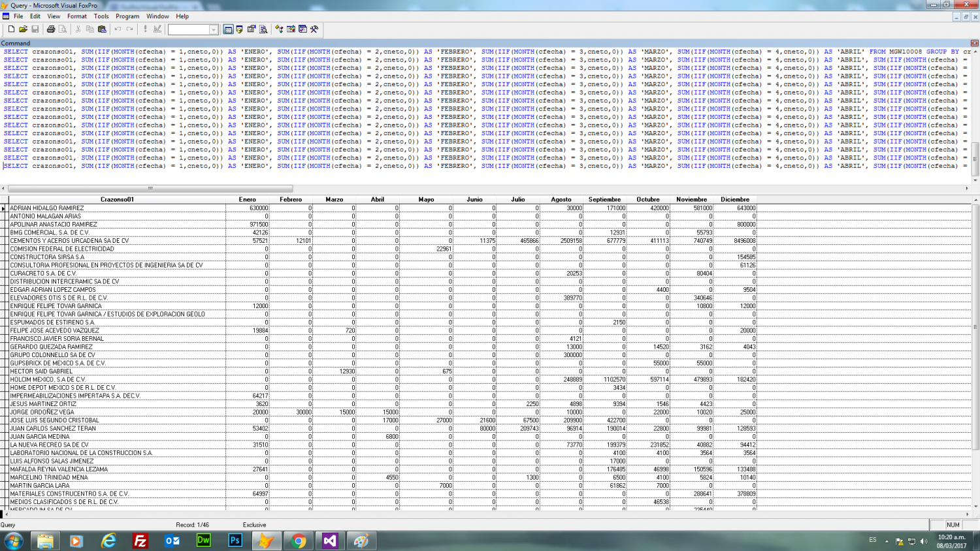Open the View menu
Screen dimensions: 980x551
(x=54, y=16)
